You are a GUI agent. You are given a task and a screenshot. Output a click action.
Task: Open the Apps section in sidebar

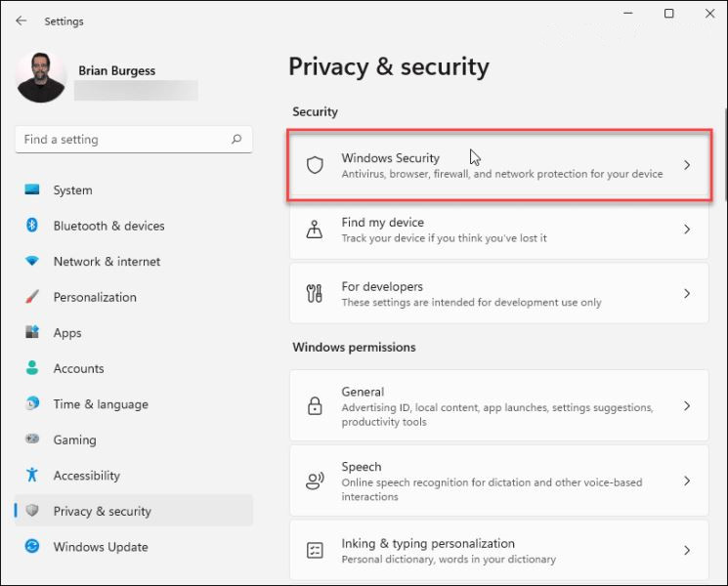click(x=67, y=333)
